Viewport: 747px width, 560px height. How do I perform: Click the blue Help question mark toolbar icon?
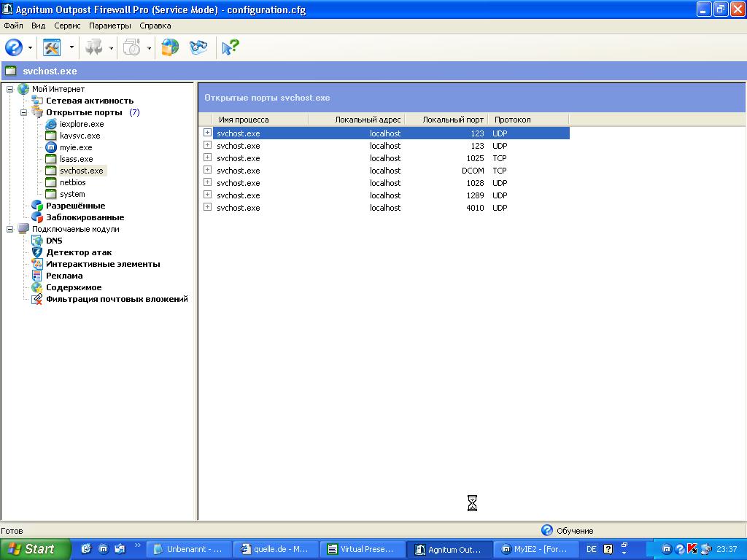pyautogui.click(x=14, y=47)
